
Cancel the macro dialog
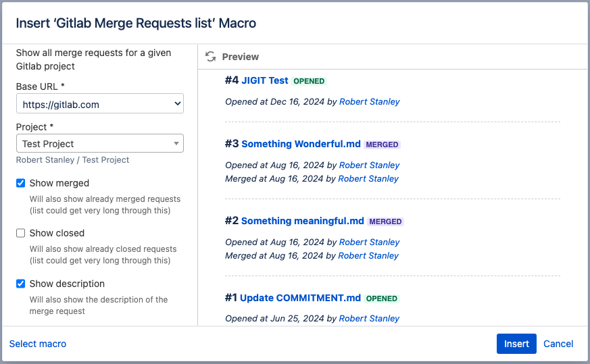[x=558, y=344]
